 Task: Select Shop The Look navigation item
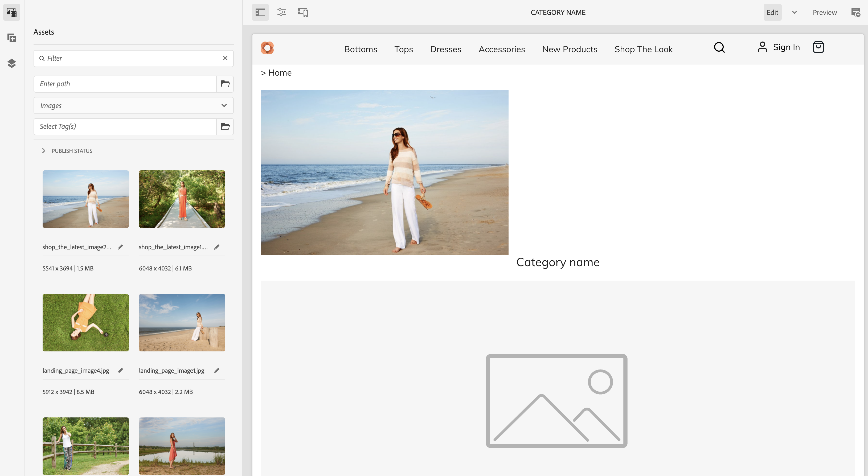pos(643,49)
